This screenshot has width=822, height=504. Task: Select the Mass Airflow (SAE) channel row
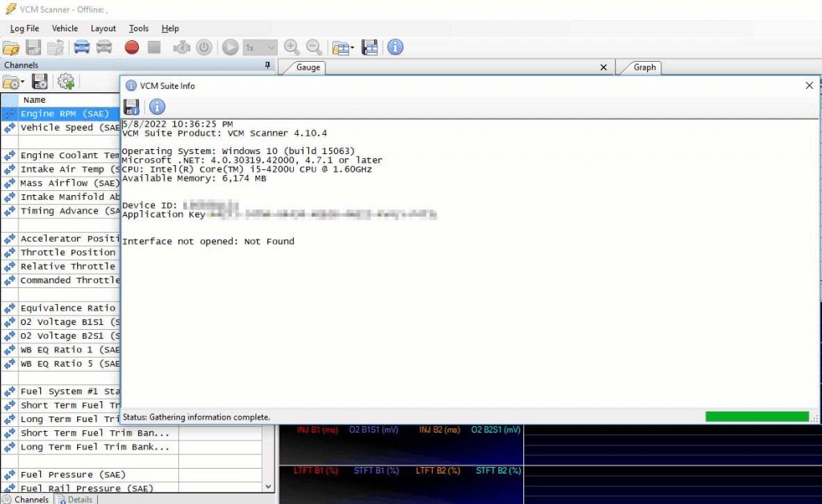tap(61, 183)
